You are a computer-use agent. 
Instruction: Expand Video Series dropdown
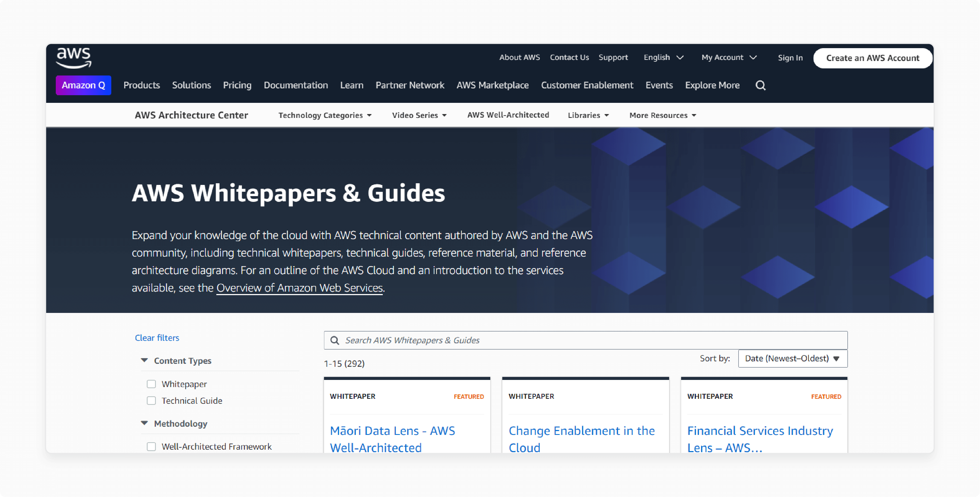pyautogui.click(x=419, y=115)
